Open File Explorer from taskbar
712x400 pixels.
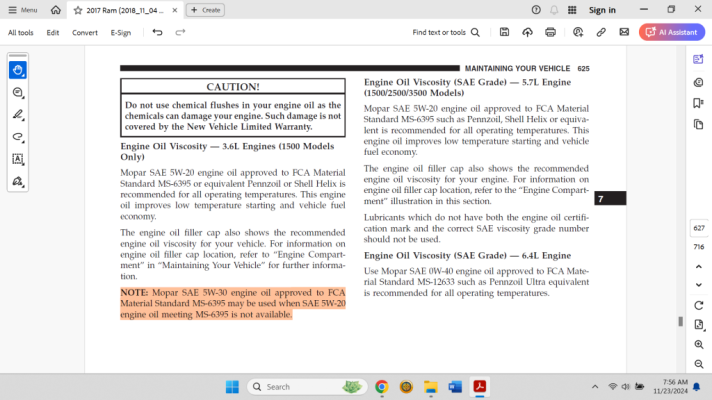(x=430, y=386)
